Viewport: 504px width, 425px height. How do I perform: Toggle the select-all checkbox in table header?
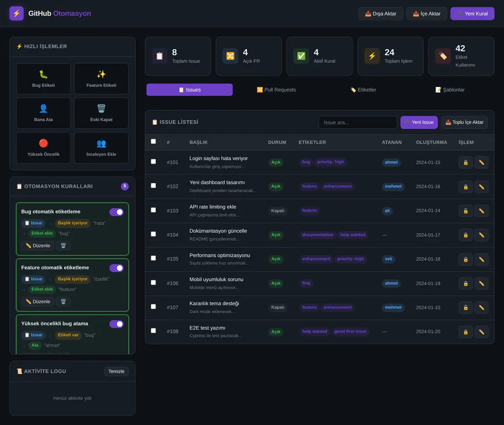pyautogui.click(x=153, y=141)
